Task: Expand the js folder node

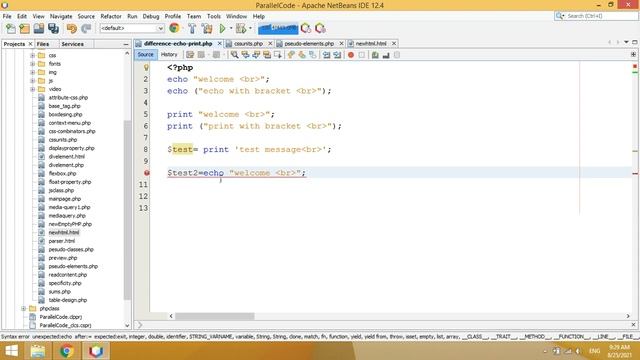Action: [x=33, y=81]
